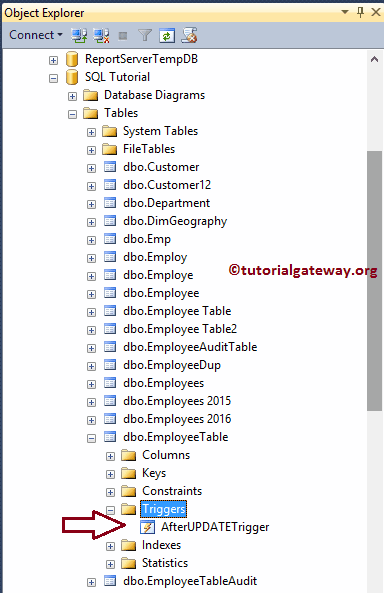Click the Connect Object Explorer toolbar icon
Screen dimensions: 384x593
click(x=79, y=36)
